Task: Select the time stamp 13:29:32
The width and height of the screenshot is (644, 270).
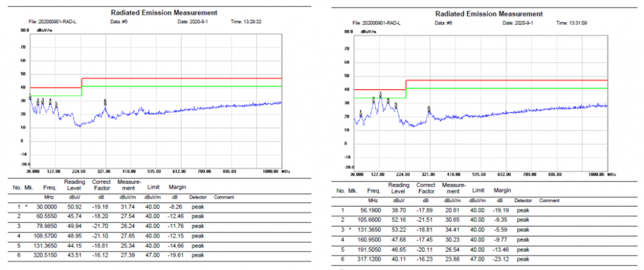Action: click(x=246, y=21)
